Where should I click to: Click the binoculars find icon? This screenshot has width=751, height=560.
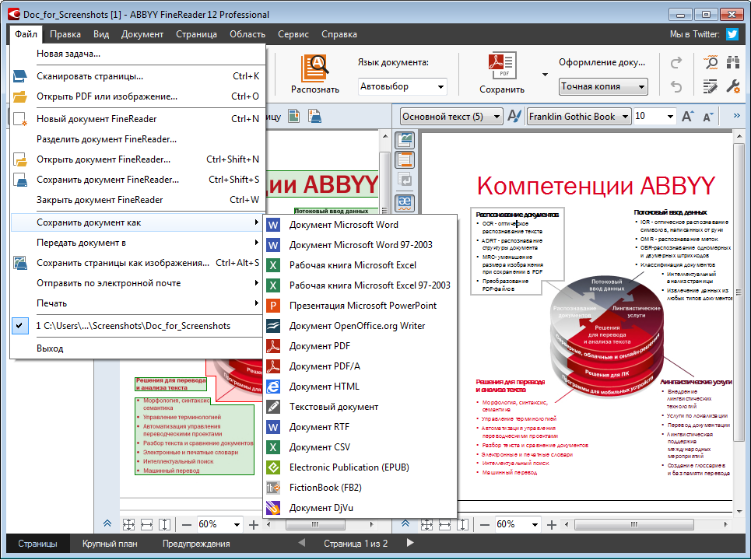pos(733,62)
